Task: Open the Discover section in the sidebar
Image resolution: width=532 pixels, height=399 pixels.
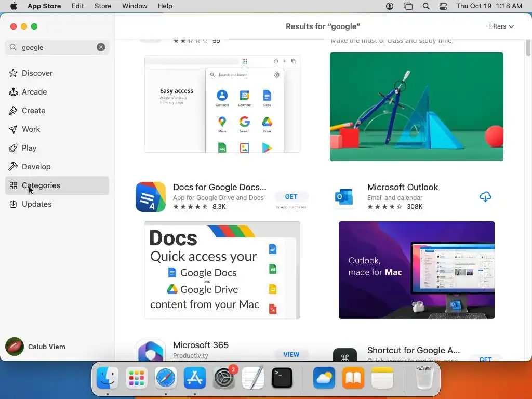Action: pos(57,73)
